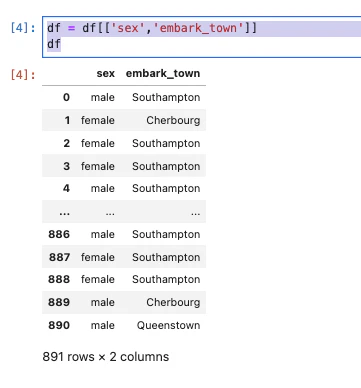Click 'Southampton' cell in row 4
This screenshot has width=361, height=388.
click(166, 188)
